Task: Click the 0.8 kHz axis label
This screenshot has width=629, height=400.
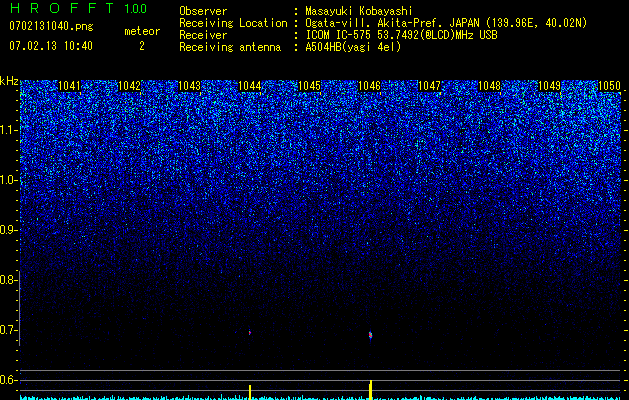Action: (8, 280)
